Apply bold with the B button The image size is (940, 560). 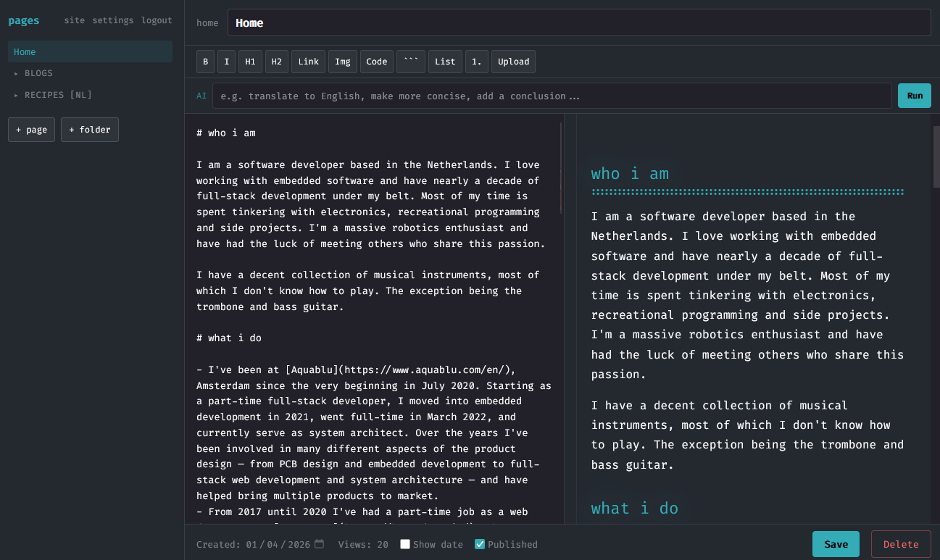(x=205, y=62)
